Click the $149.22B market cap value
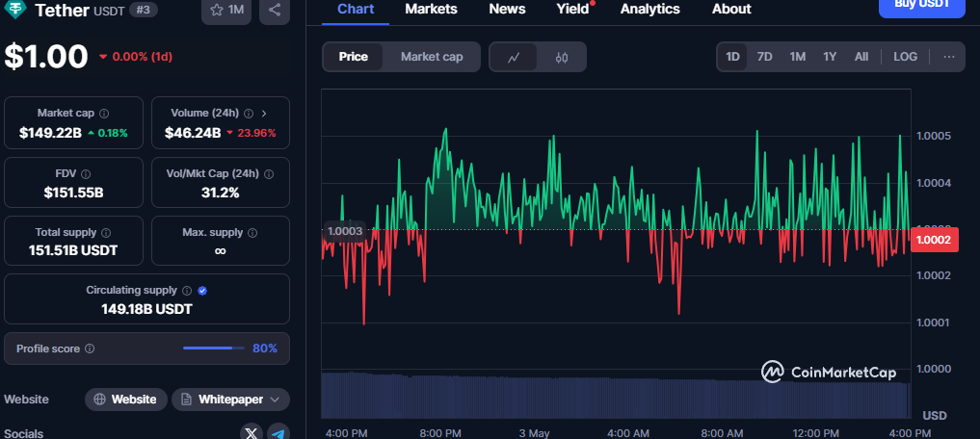The height and width of the screenshot is (439, 980). pos(51,133)
